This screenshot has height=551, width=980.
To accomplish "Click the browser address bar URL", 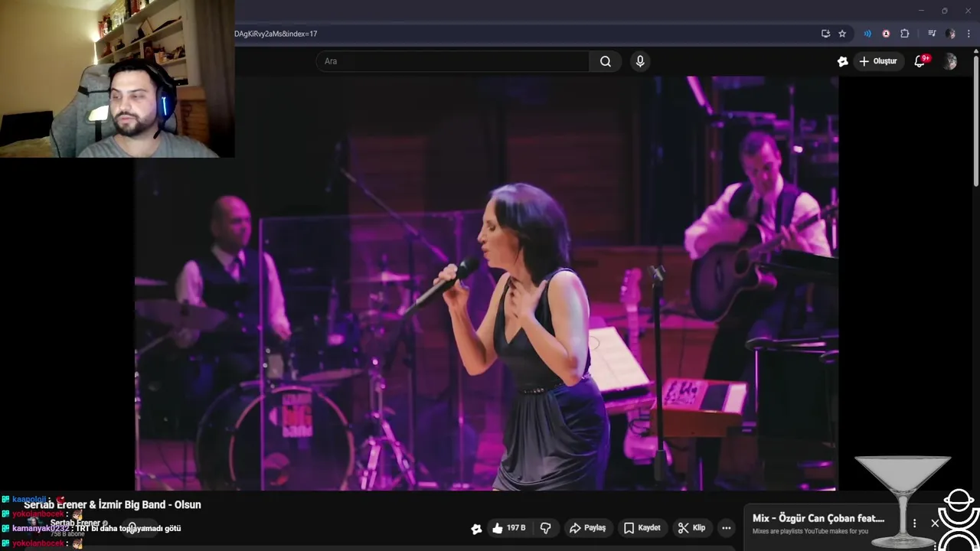I will [276, 34].
